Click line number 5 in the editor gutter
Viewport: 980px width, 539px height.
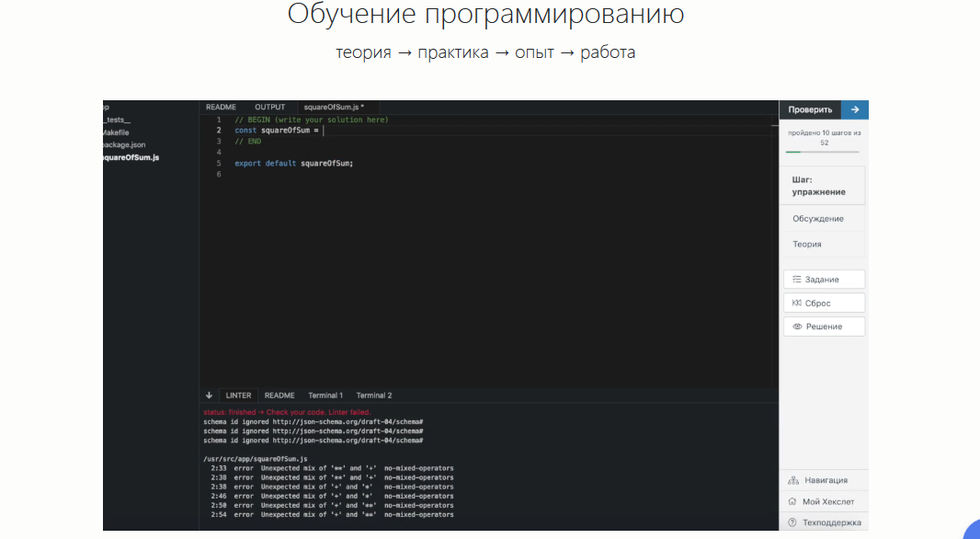click(219, 163)
